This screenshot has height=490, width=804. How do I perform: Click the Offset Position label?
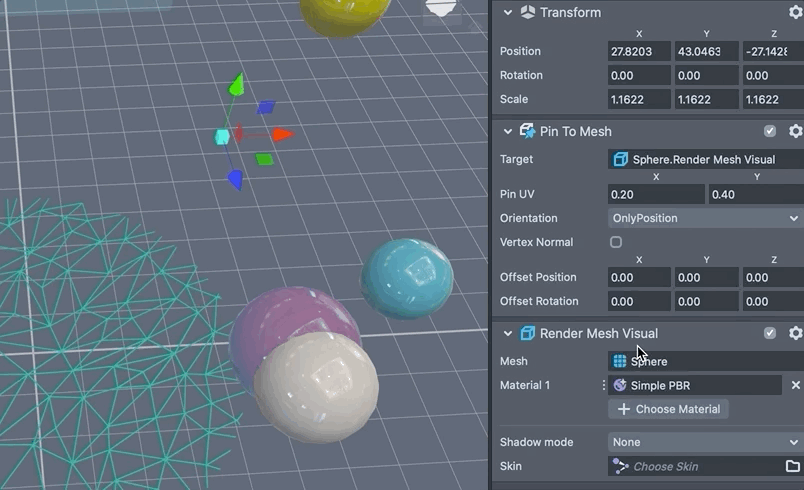538,277
